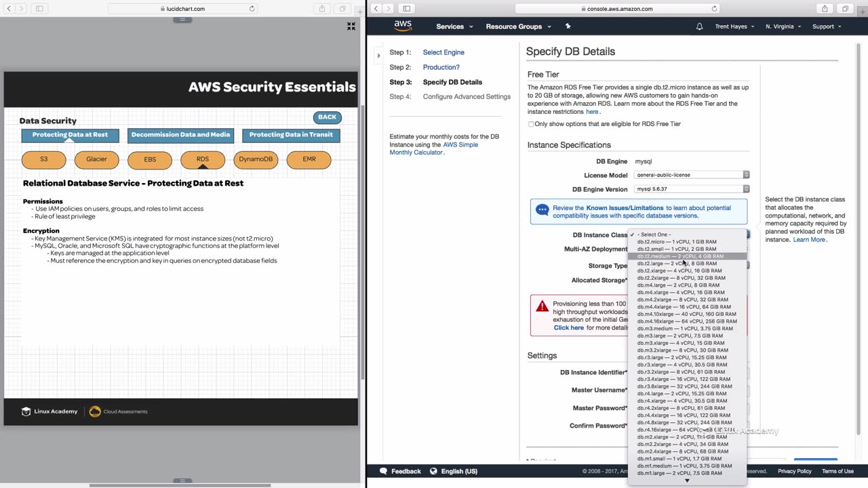
Task: Select db.m1.small — 1 vCPU, 1.7 GiB RAM
Action: coord(687,459)
